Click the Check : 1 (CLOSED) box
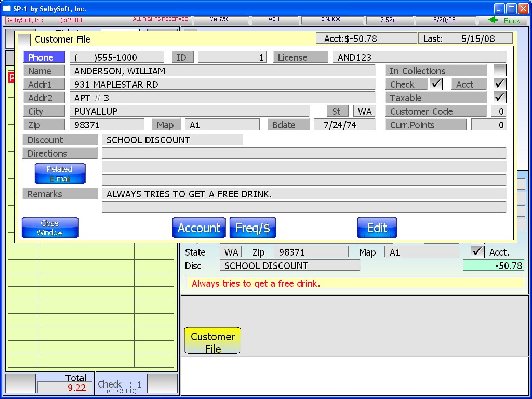This screenshot has width=532, height=399. tap(120, 383)
